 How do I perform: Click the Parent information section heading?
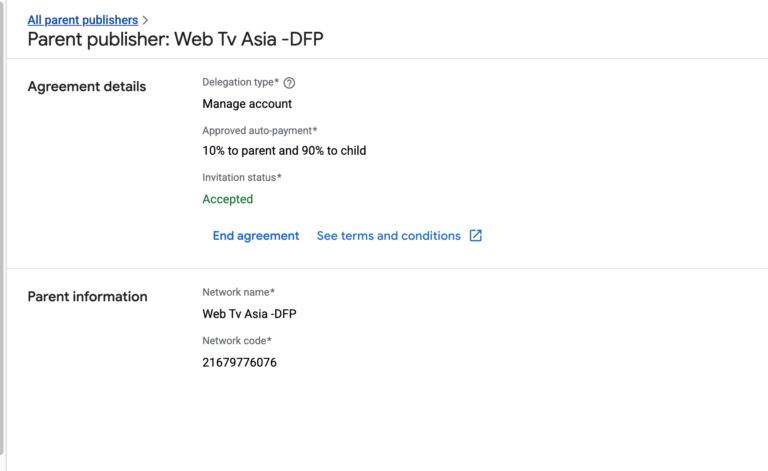[x=87, y=297]
